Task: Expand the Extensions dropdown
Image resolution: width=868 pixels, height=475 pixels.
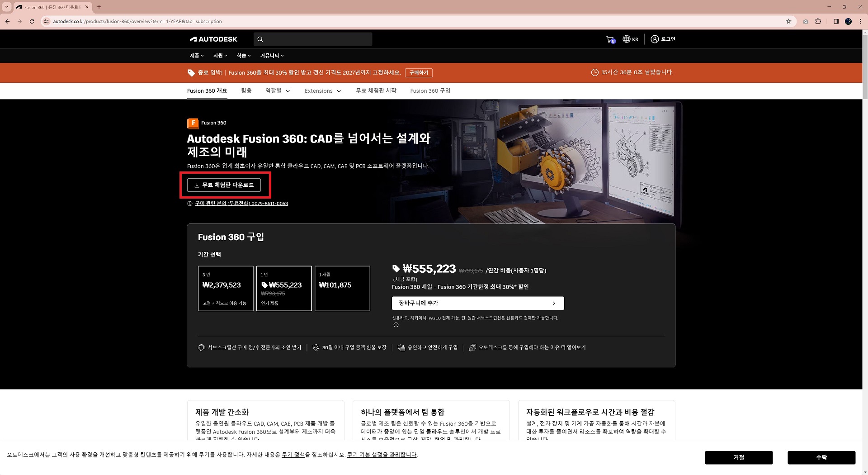Action: click(x=323, y=91)
